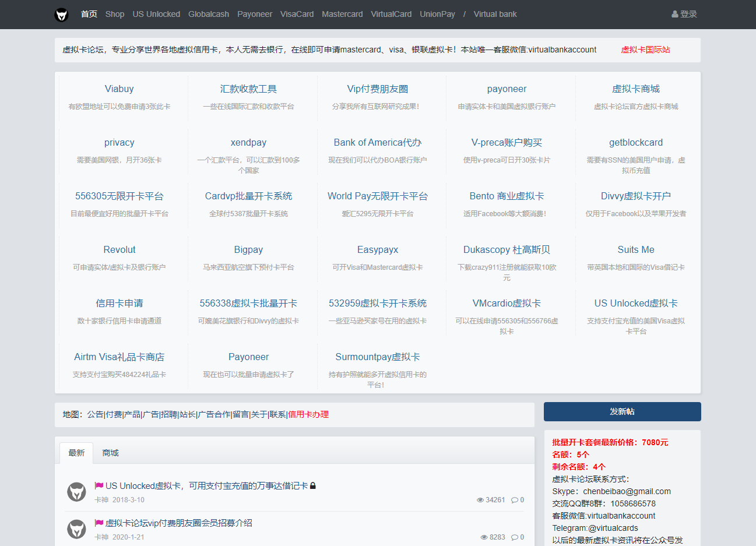Screen dimensions: 756x546
Task: Open V-preca账户购买 link
Action: coord(507,142)
